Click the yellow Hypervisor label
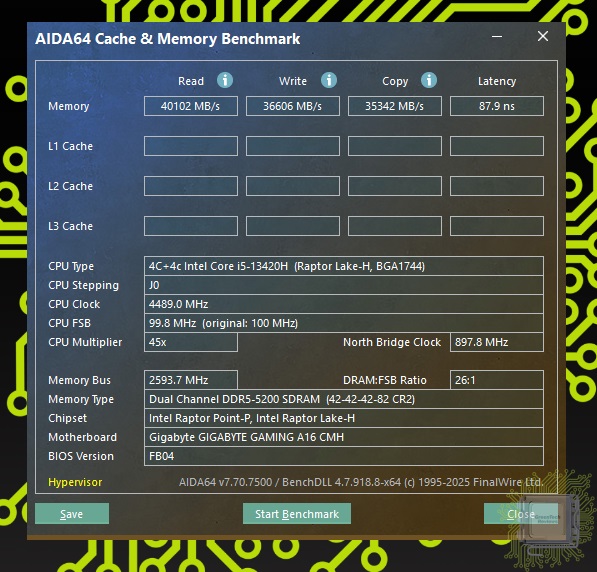 tap(75, 482)
